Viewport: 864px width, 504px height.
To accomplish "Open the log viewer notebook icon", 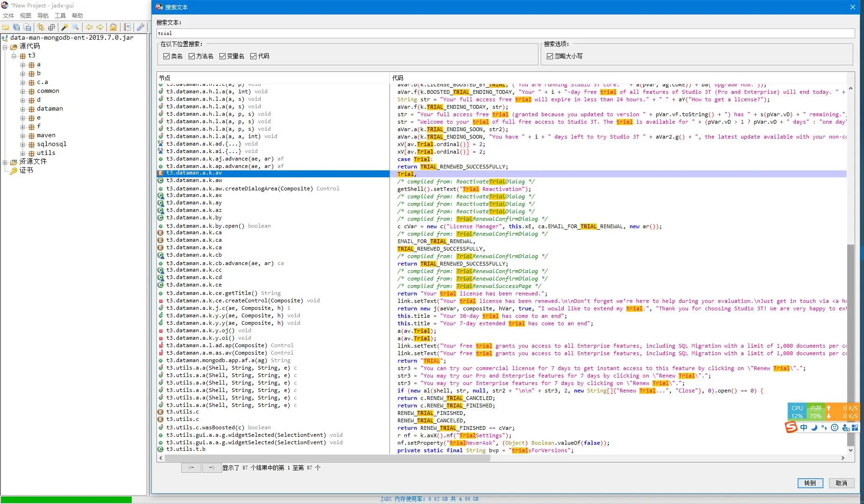I will coord(127,27).
